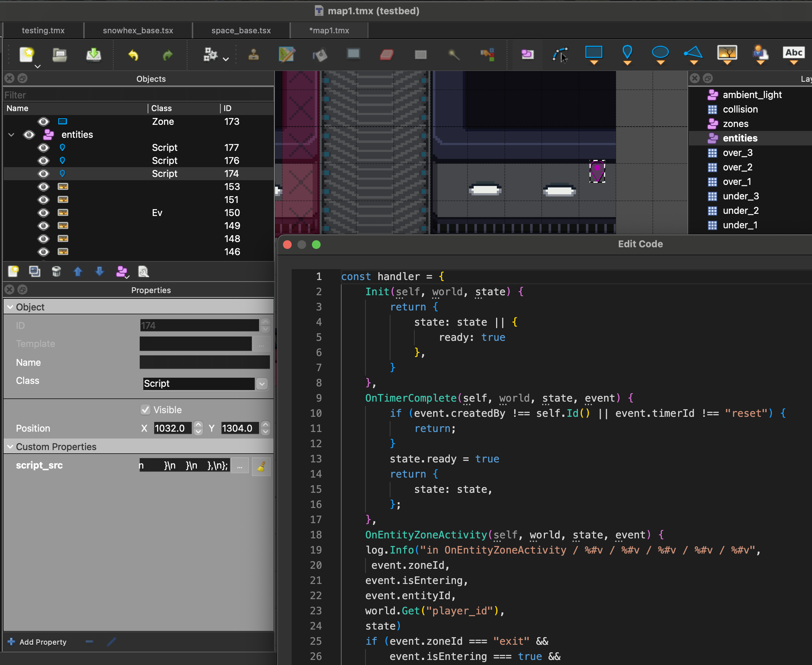Screen dimensions: 812x665
Task: Click the Save download-arrow toolbar icon
Action: click(93, 55)
